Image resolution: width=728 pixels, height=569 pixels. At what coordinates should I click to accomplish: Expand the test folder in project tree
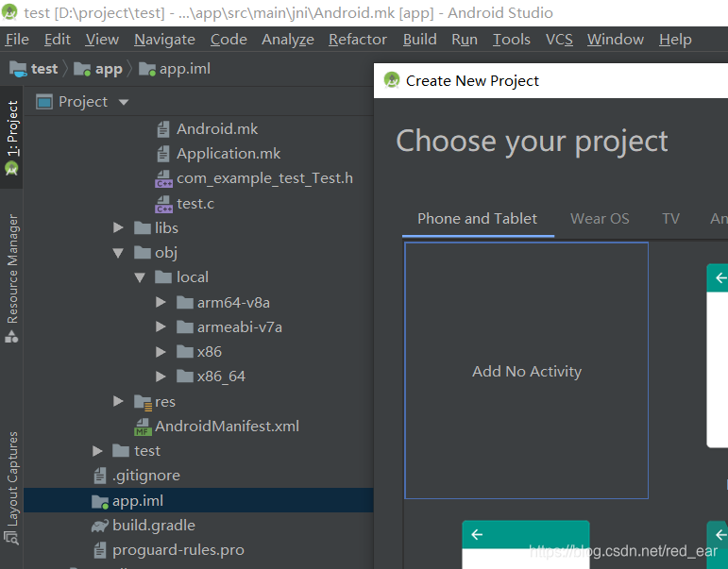tap(97, 451)
